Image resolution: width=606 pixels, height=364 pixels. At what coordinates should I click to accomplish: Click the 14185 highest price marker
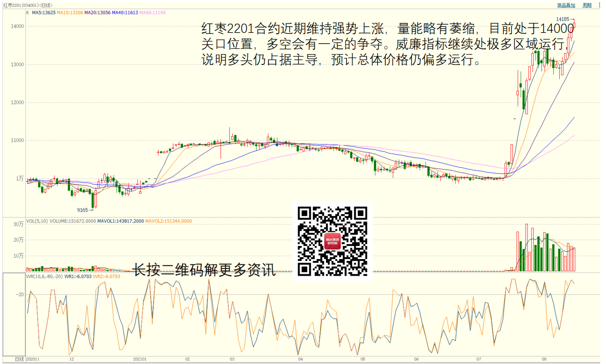tap(563, 19)
